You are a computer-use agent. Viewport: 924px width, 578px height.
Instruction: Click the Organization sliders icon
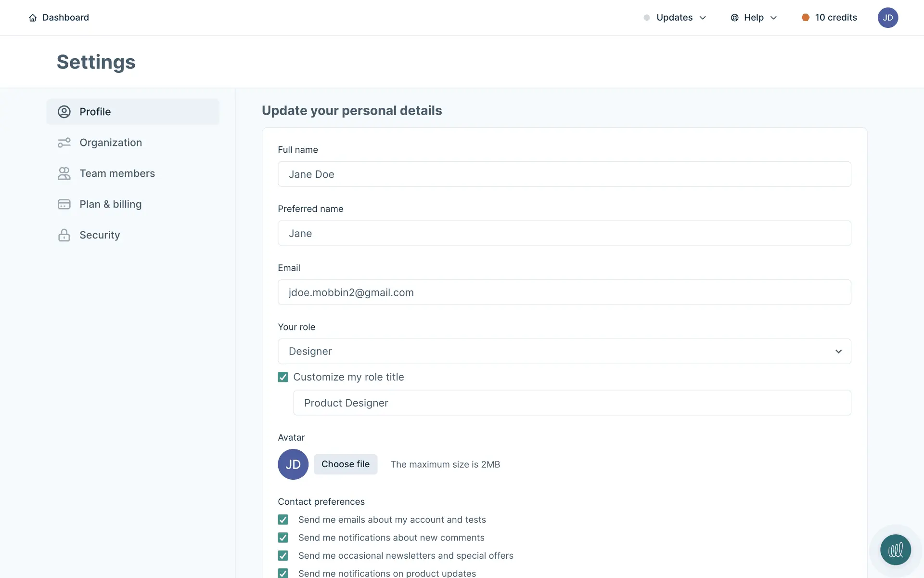[x=64, y=143]
